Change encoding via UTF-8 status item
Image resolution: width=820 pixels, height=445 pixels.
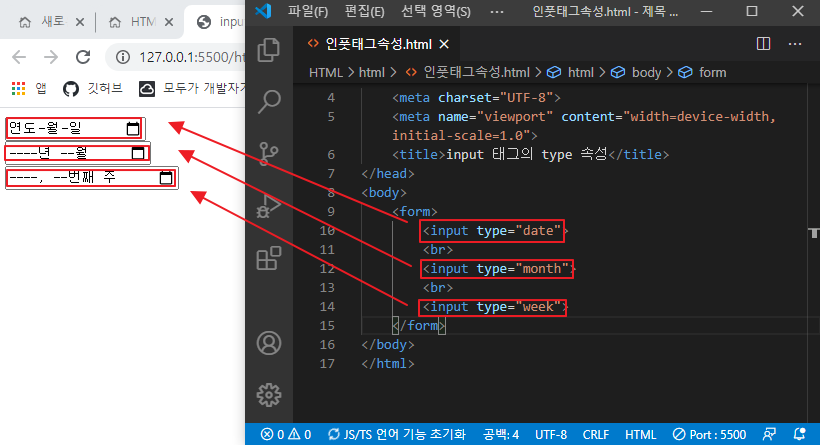click(551, 435)
